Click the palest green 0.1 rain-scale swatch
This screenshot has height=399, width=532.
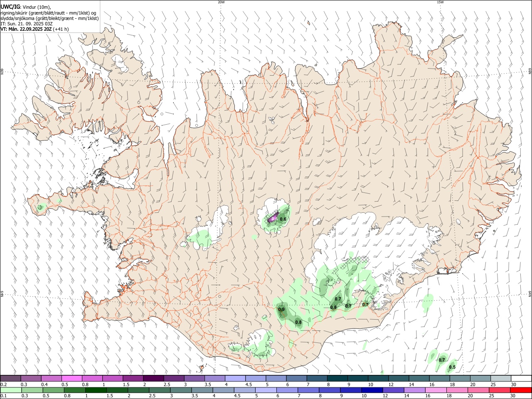click(x=11, y=390)
